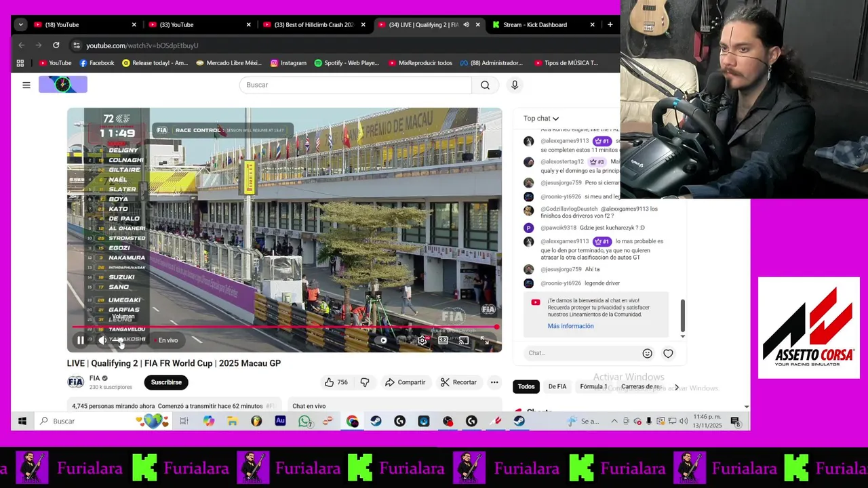
Task: Open Más información link in chat
Action: point(570,326)
